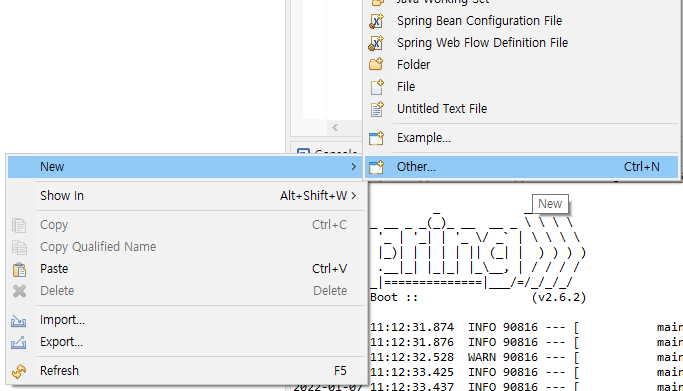The image size is (683, 391).
Task: Click the Import tray icon
Action: click(18, 321)
